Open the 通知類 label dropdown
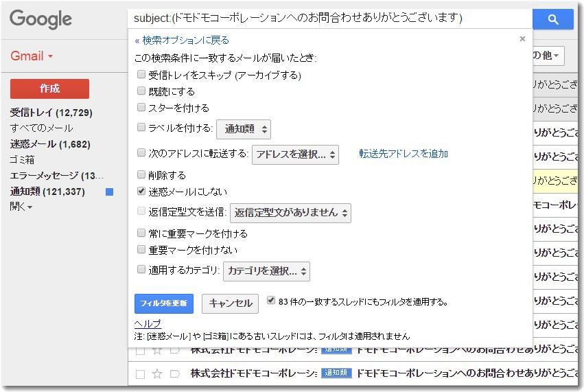Screen dimensions: 584x392 tap(244, 129)
